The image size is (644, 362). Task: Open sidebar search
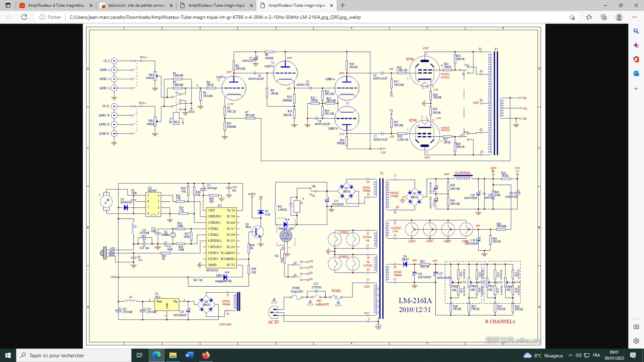[636, 31]
